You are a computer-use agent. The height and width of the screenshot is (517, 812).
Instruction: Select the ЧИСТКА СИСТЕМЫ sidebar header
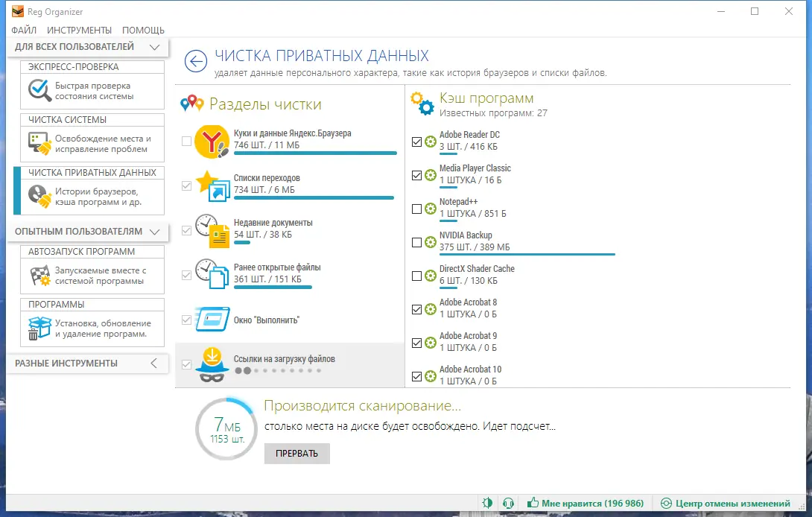[x=92, y=120]
